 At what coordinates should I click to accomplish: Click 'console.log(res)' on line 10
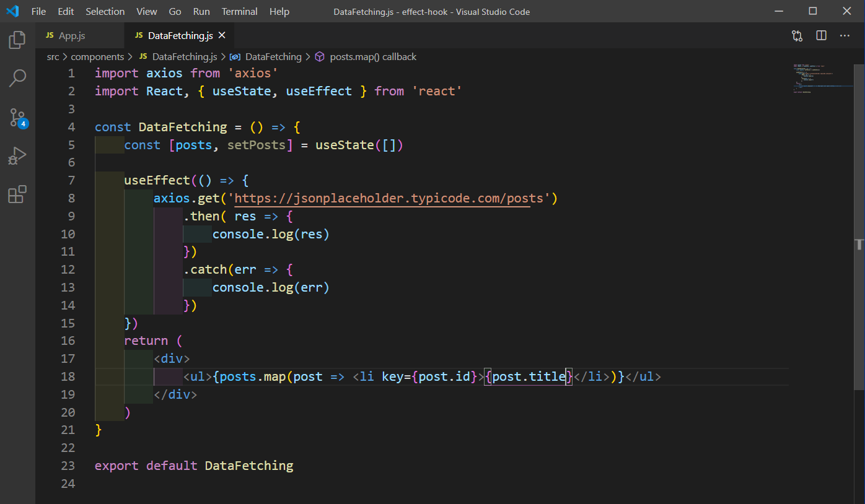point(271,234)
